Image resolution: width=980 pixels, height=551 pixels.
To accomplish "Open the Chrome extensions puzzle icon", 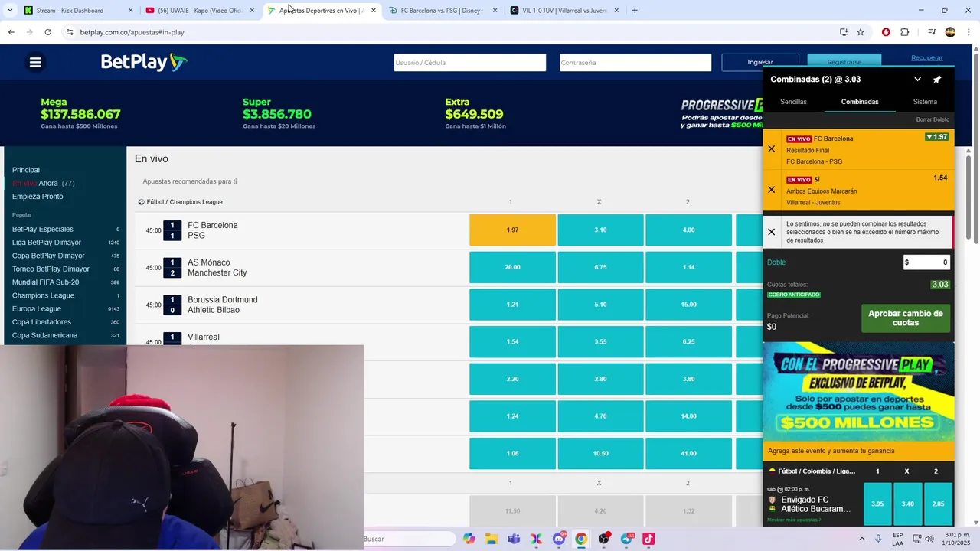I will (x=904, y=32).
